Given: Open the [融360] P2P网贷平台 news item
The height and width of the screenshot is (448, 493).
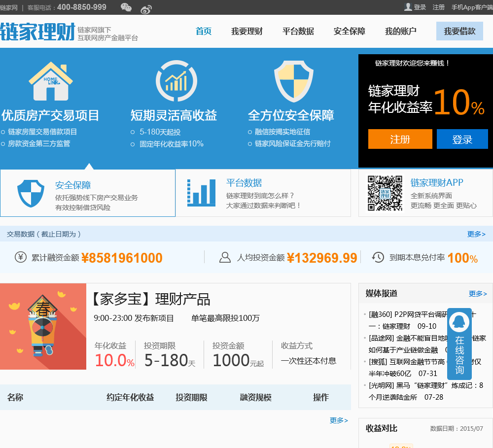Looking at the screenshot, I should point(423,320).
